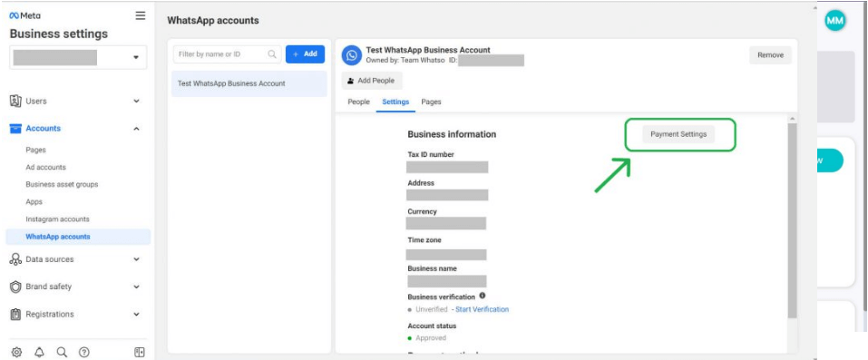Screen dimensions: 868x360
Task: Expand the Brand safety chevron
Action: (137, 287)
